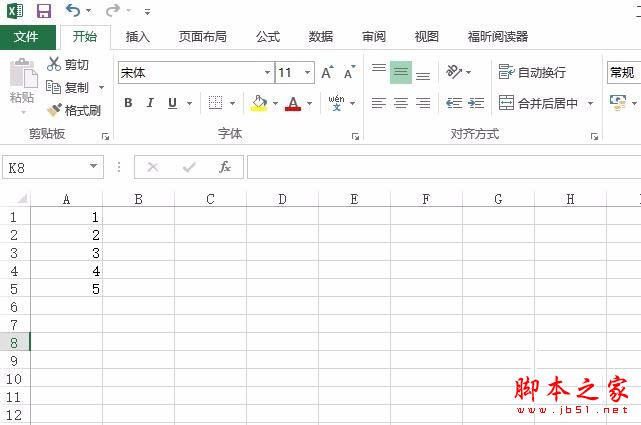Click 自动换行 wrap text button

533,72
